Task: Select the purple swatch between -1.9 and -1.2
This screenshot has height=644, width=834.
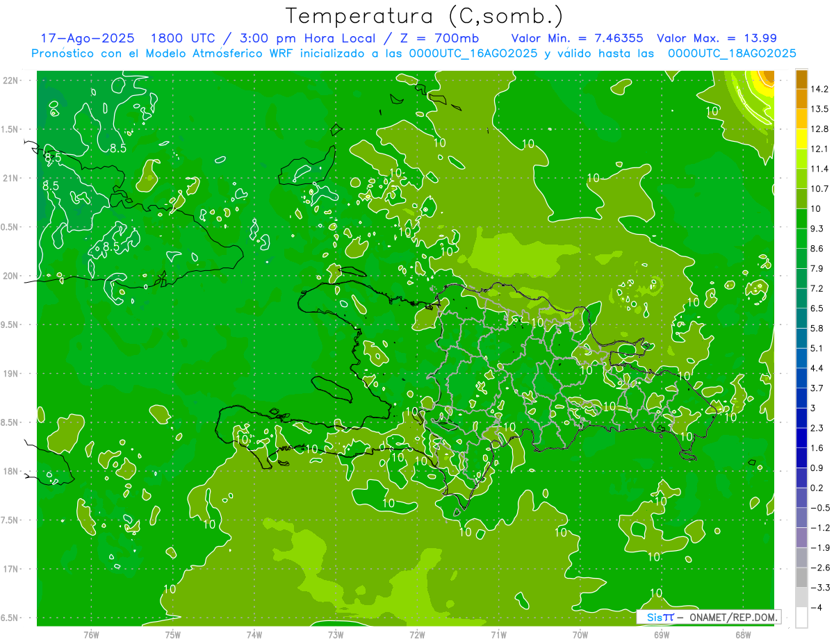Action: pyautogui.click(x=801, y=537)
